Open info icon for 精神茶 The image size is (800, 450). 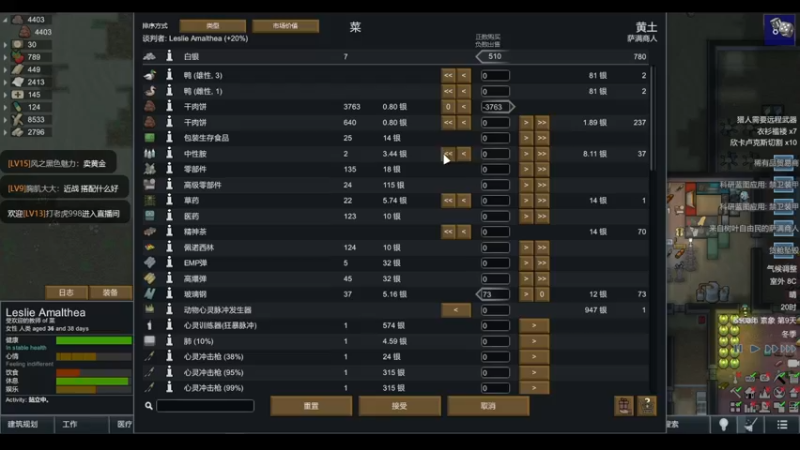169,232
